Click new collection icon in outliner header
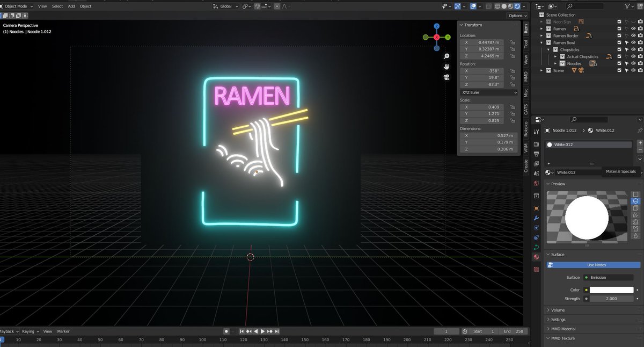This screenshot has height=347, width=644. tap(639, 6)
